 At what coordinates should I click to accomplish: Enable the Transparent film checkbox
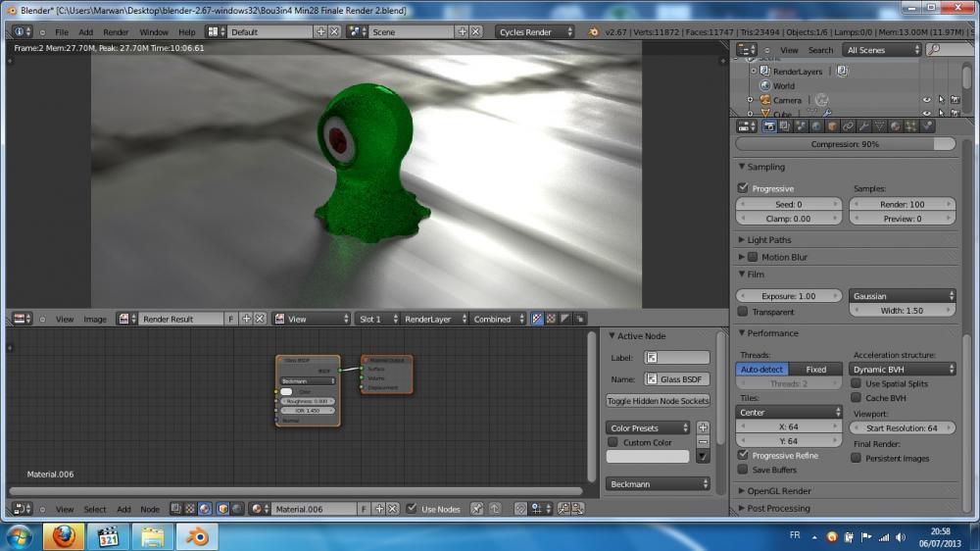click(x=743, y=312)
